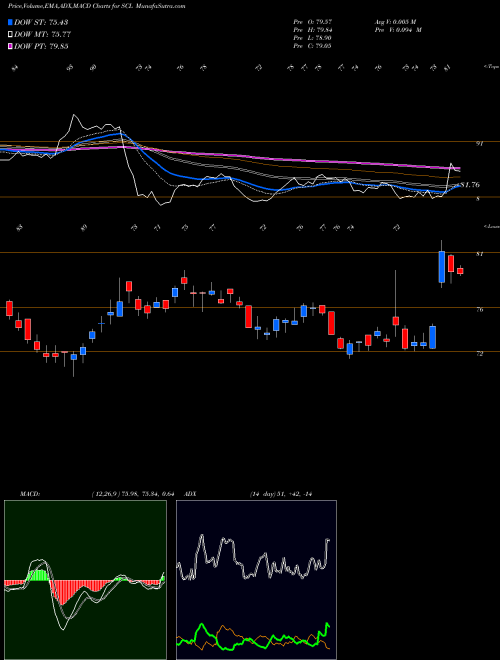
Task: Click the last red candle on the chart
Action: tap(460, 271)
